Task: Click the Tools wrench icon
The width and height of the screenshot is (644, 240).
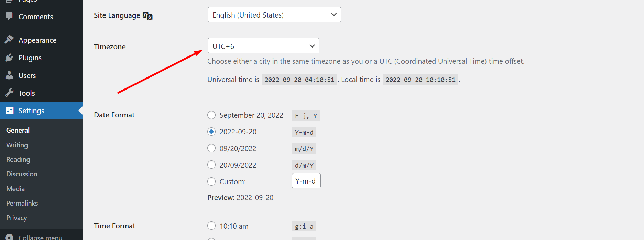Action: (x=9, y=93)
